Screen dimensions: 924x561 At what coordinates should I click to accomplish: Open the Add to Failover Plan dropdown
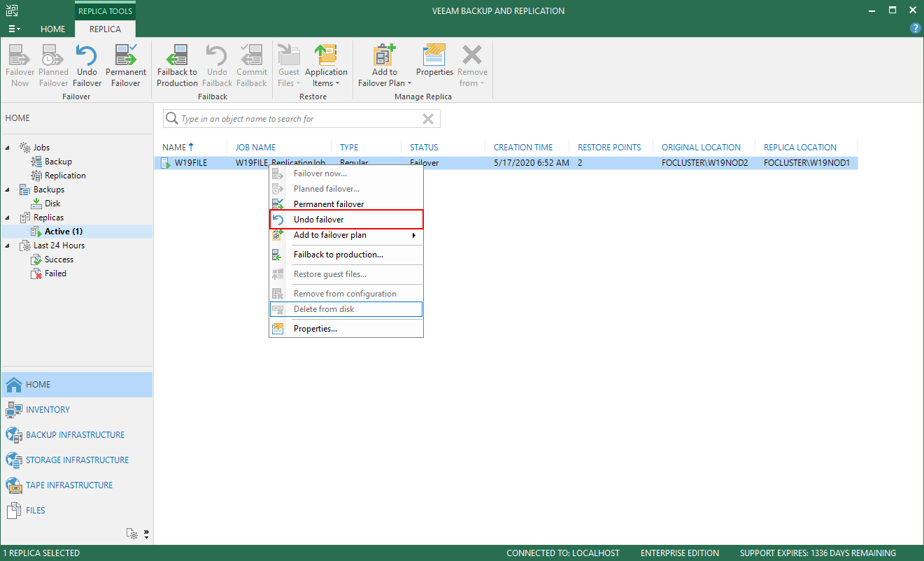[384, 66]
